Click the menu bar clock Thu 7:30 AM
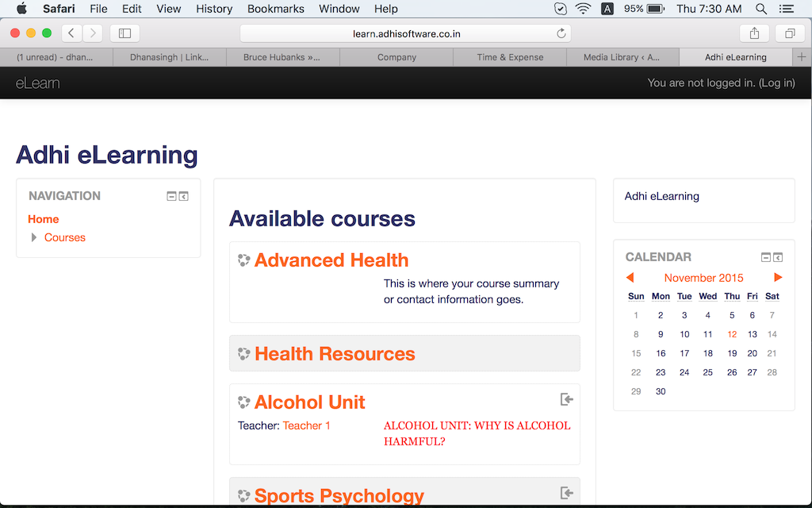 709,9
